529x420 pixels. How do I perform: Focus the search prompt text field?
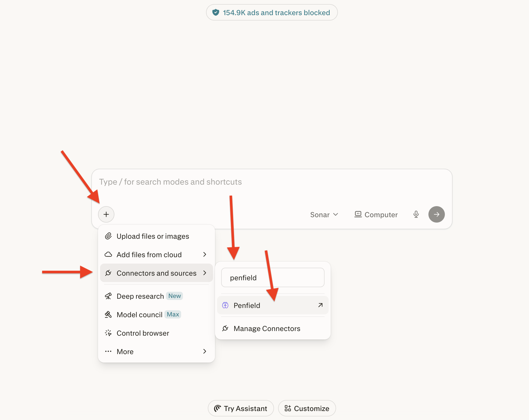(x=272, y=182)
